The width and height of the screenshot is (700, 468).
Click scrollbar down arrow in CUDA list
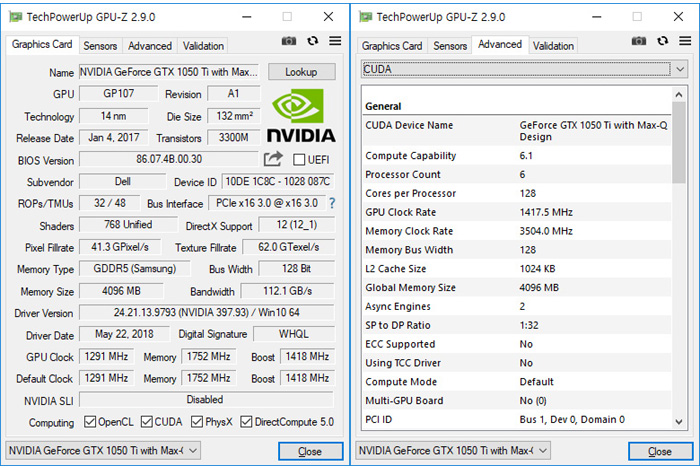point(679,422)
